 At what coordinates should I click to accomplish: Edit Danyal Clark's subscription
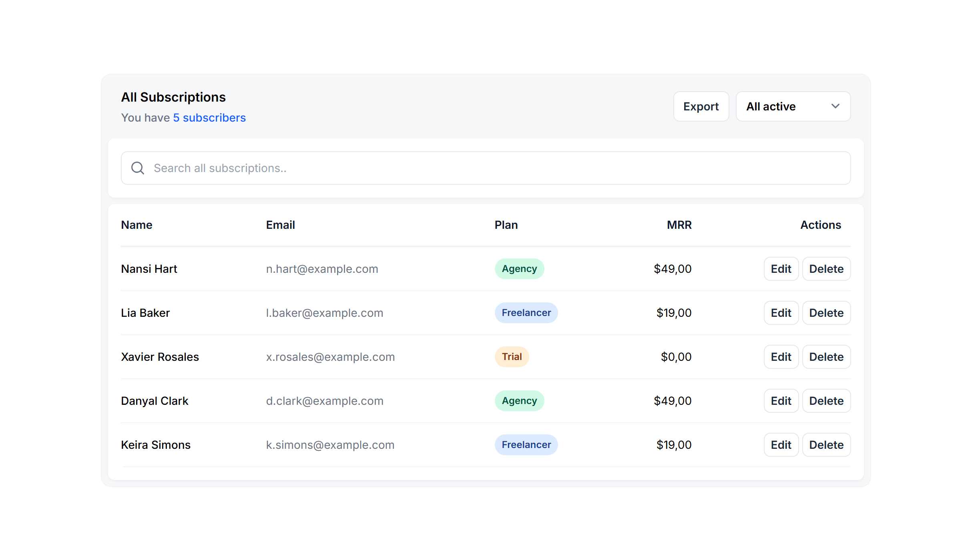(781, 401)
